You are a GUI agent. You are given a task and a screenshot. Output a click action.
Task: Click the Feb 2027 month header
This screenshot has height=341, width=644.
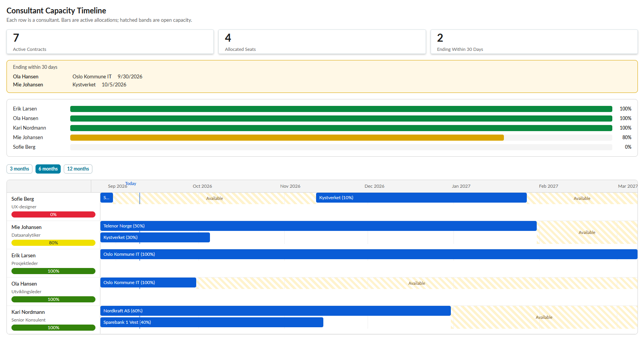(x=549, y=186)
